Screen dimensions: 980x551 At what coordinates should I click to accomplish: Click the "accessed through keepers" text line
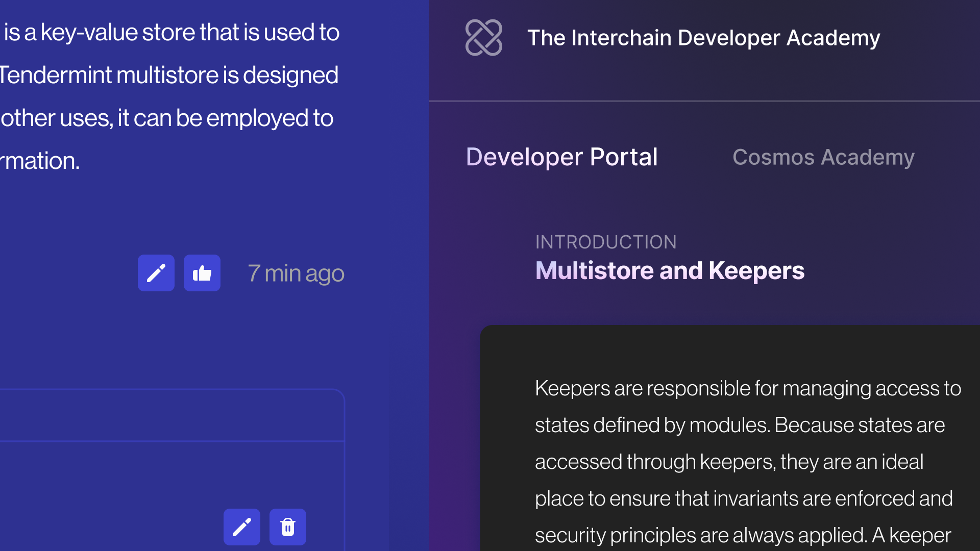point(729,462)
